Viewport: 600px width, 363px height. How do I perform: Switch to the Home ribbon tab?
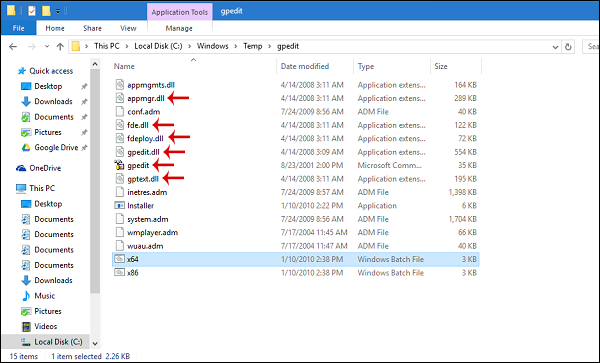pyautogui.click(x=55, y=28)
